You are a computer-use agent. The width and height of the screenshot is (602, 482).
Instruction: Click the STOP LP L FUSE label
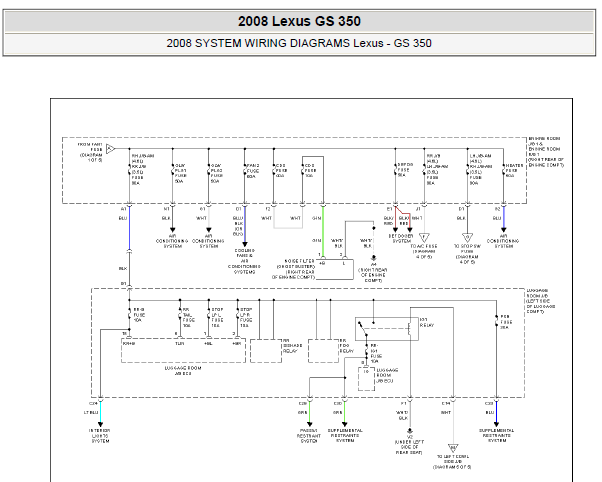(218, 317)
